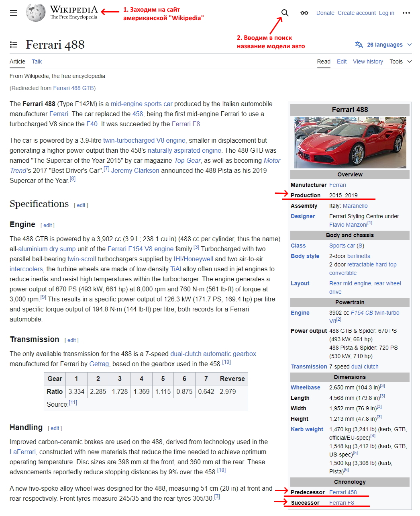Open the Edit tab
The width and height of the screenshot is (420, 516).
click(x=342, y=61)
